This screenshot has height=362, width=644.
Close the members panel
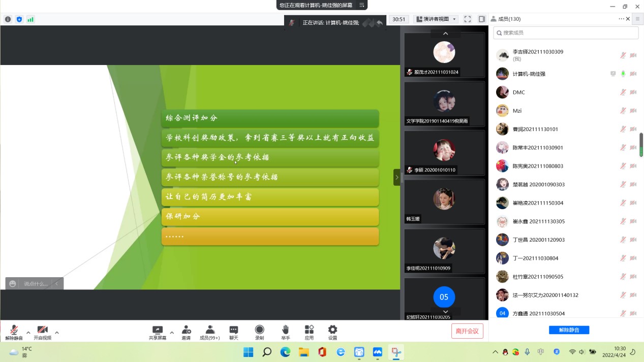pyautogui.click(x=628, y=19)
